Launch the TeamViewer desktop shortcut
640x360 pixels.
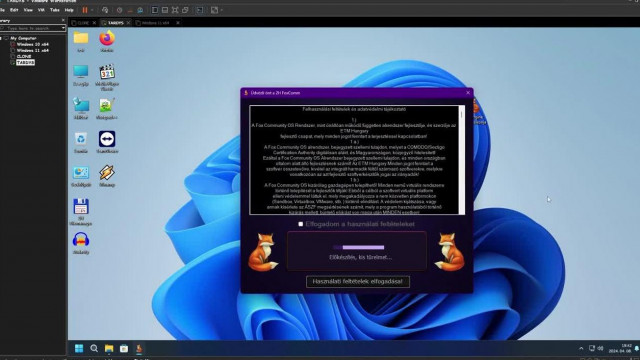point(107,142)
